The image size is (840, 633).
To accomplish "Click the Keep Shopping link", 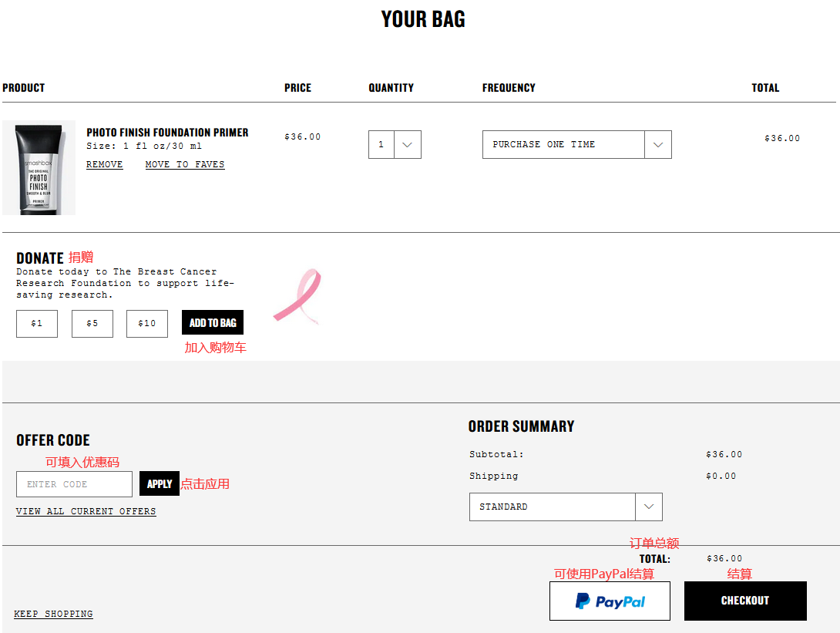I will tap(53, 614).
